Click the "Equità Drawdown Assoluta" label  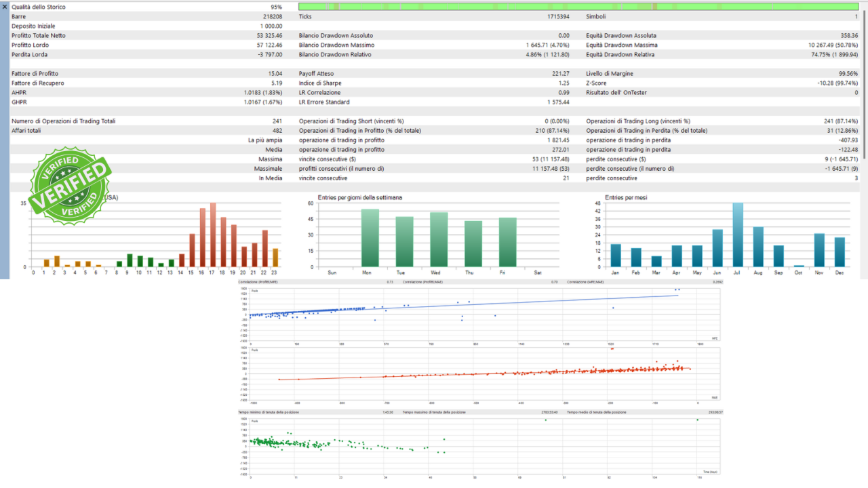pos(621,35)
